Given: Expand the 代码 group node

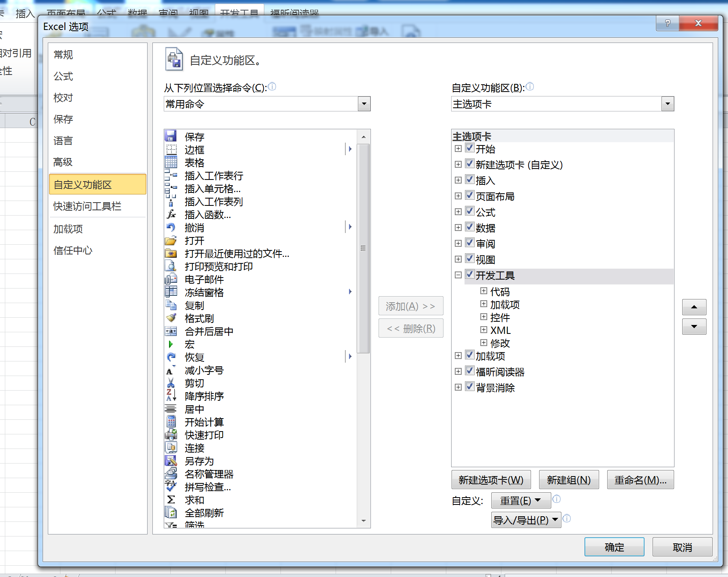Looking at the screenshot, I should [x=484, y=291].
